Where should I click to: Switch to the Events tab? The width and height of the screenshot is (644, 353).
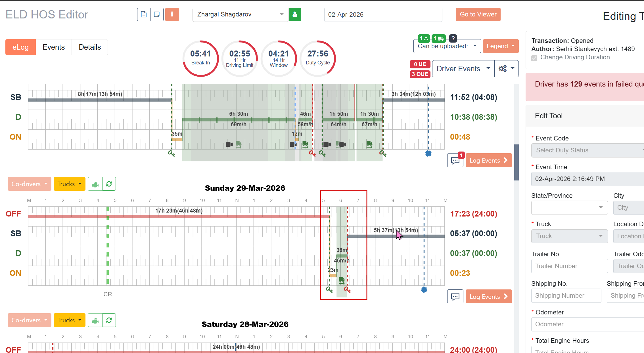click(54, 47)
